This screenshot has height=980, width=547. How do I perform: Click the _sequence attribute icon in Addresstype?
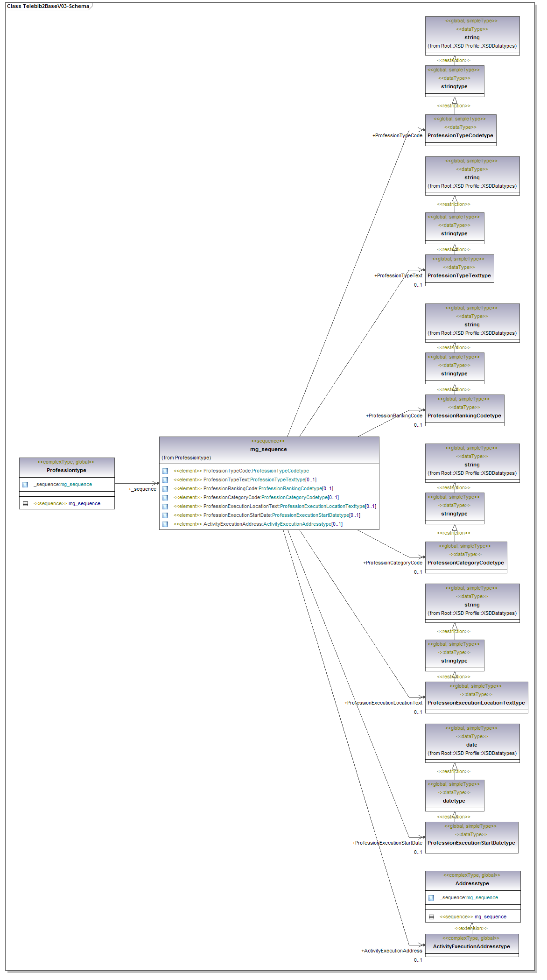(x=431, y=898)
